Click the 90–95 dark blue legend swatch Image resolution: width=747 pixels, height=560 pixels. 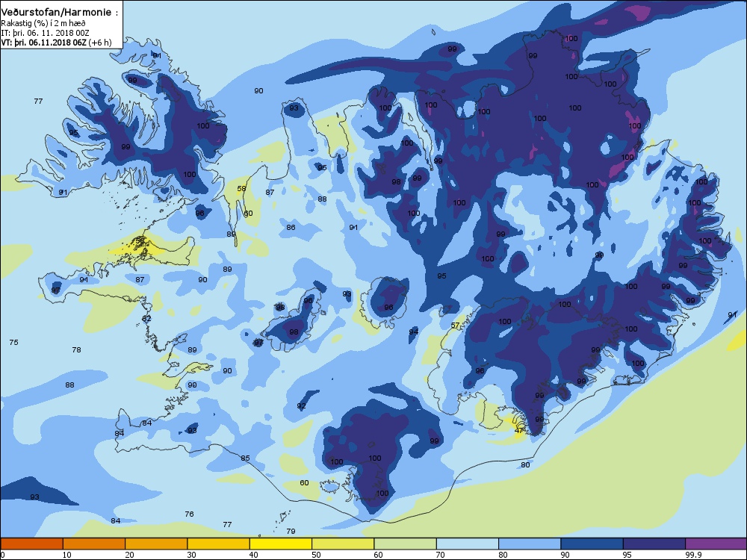click(x=592, y=544)
